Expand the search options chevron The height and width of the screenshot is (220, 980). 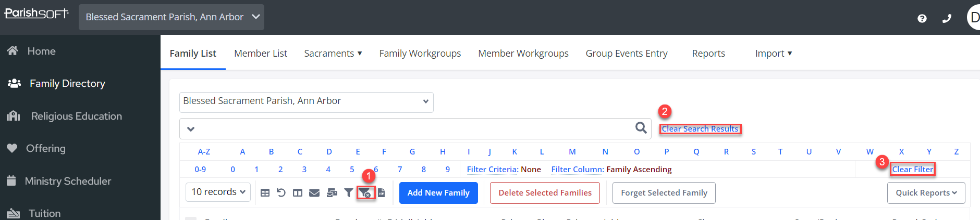(191, 128)
